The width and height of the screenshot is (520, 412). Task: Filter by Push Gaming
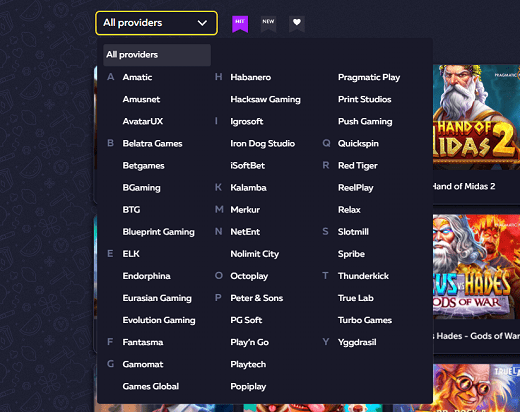[x=365, y=121]
